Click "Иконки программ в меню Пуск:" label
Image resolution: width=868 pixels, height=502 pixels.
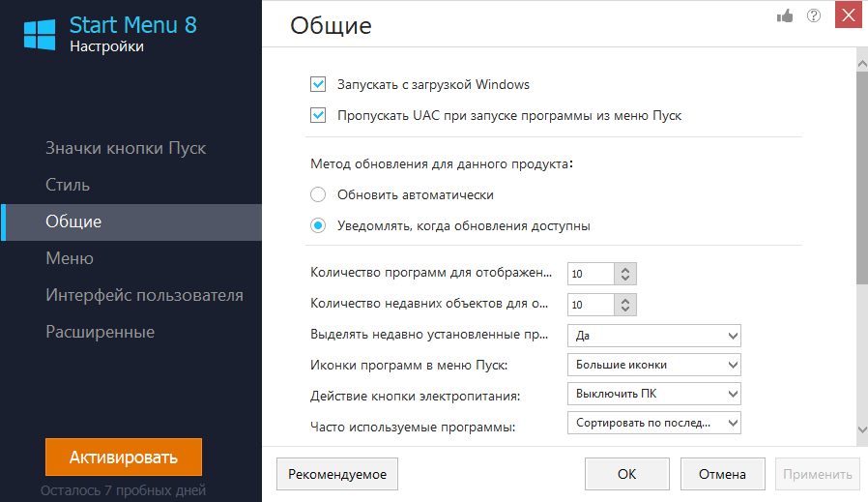[409, 366]
